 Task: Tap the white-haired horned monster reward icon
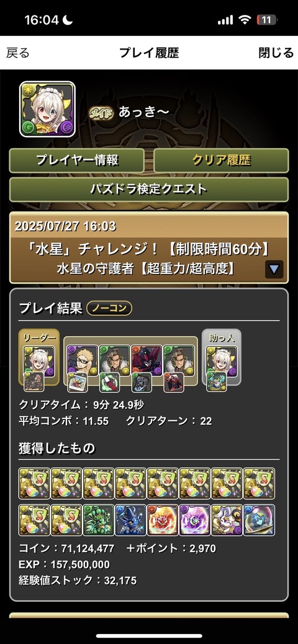tap(227, 520)
